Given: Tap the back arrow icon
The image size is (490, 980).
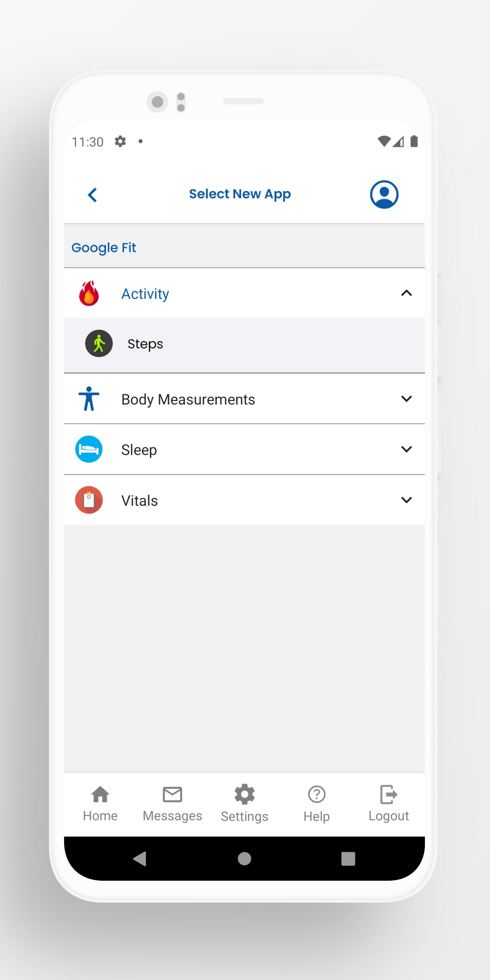Looking at the screenshot, I should (93, 195).
